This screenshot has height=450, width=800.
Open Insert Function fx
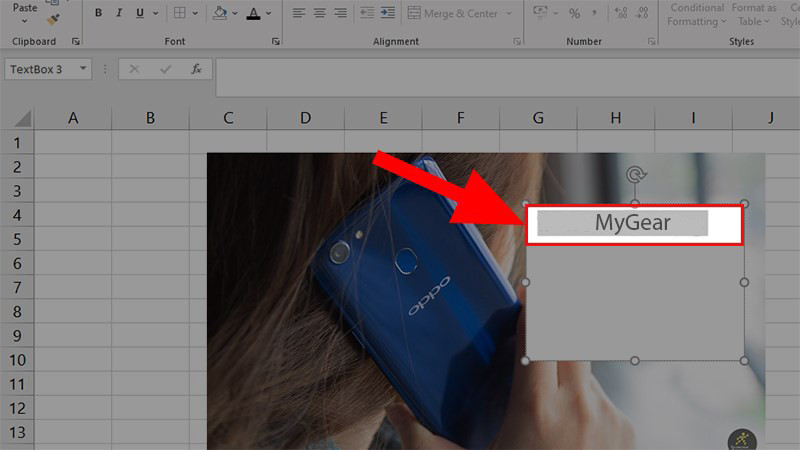point(196,69)
